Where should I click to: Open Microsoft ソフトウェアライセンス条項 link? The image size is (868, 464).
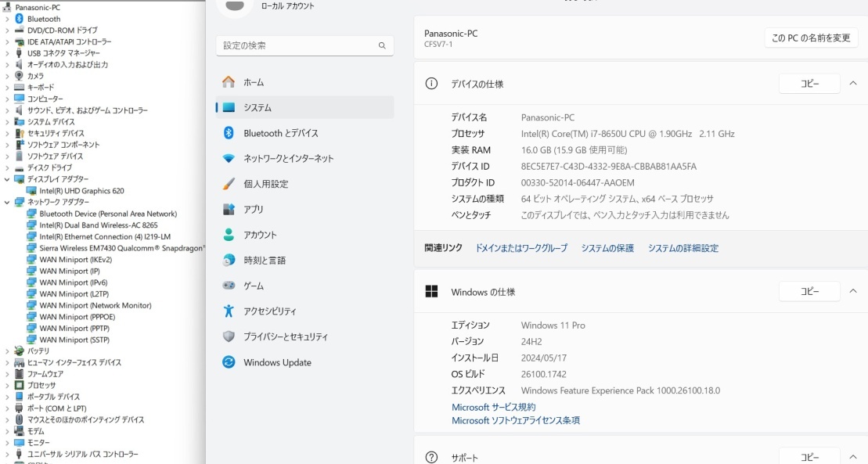tap(515, 420)
